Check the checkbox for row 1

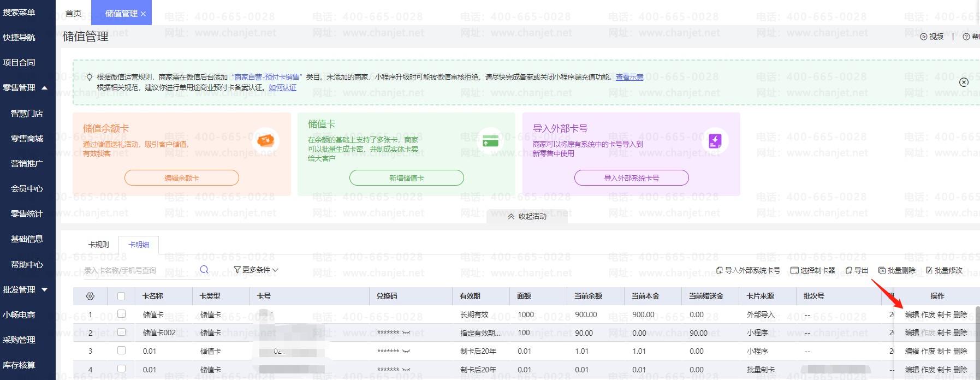tap(121, 314)
